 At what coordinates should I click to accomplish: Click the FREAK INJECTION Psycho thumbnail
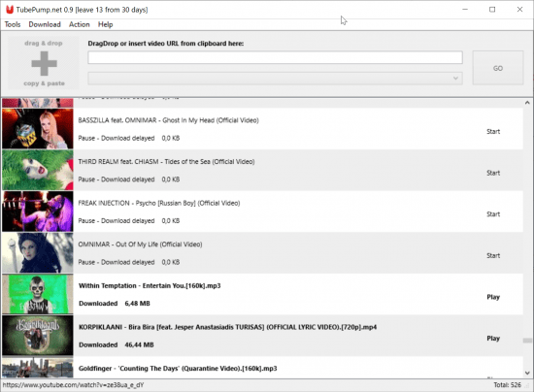[x=38, y=212]
